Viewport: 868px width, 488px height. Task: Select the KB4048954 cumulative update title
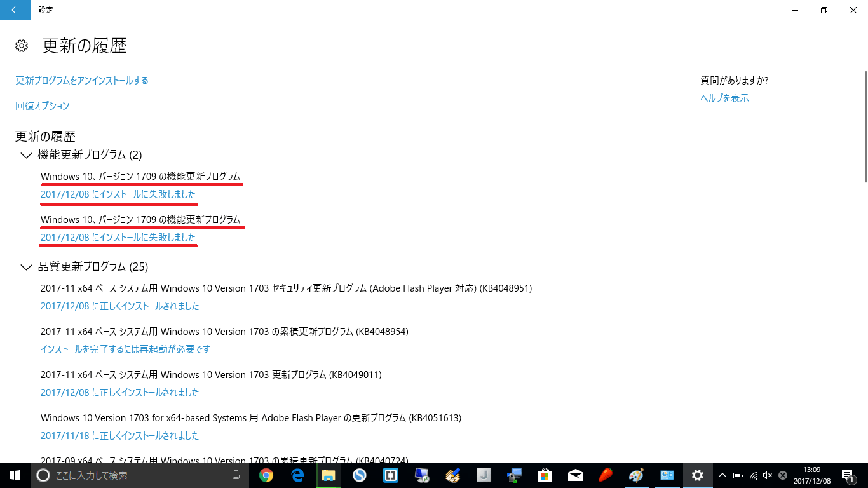224,332
